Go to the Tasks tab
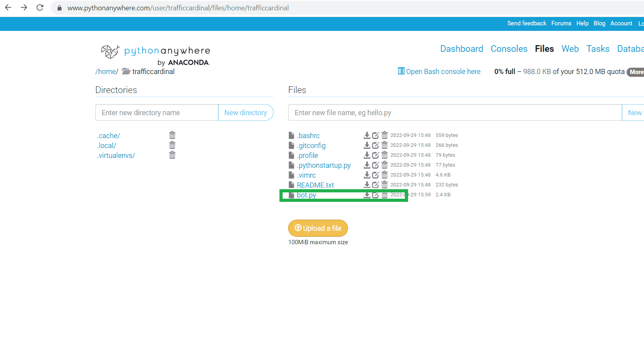Screen dimensions: 644x342 tap(598, 49)
